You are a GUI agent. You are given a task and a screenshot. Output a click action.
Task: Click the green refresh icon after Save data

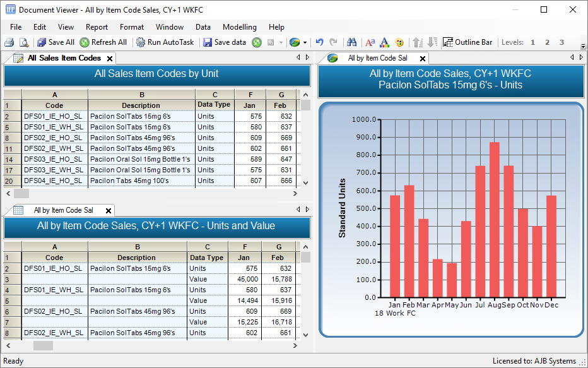pos(257,42)
